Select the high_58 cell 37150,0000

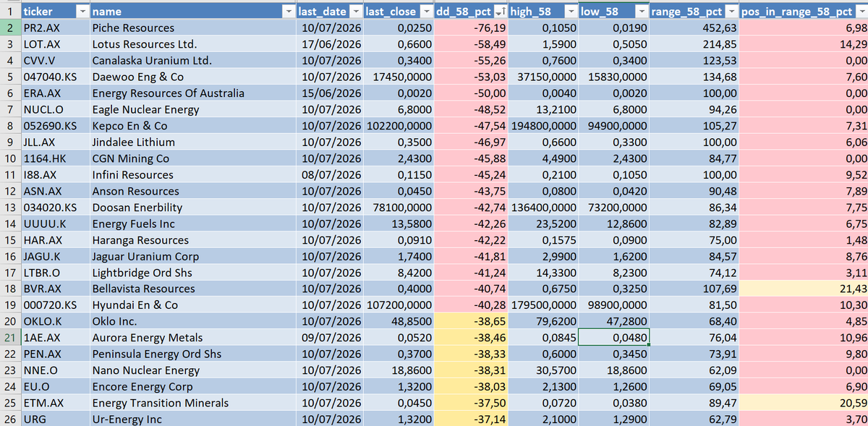[543, 77]
